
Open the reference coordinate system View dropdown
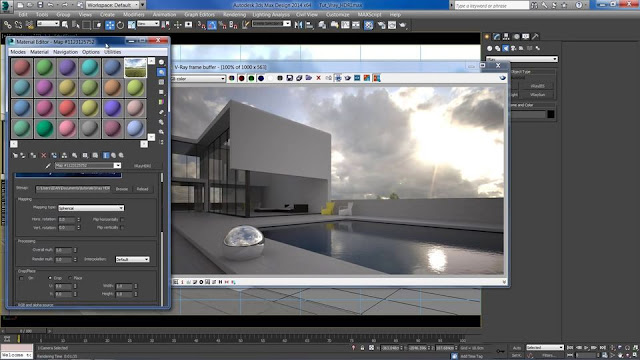[148, 24]
